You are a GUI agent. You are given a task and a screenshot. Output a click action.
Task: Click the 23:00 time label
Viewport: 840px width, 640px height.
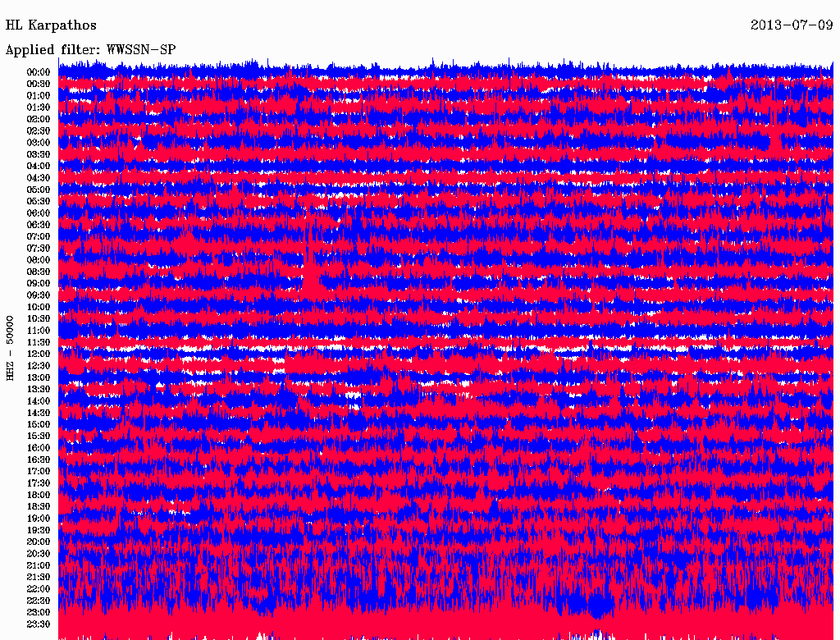click(39, 613)
